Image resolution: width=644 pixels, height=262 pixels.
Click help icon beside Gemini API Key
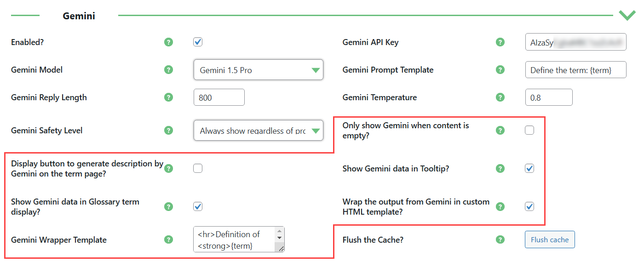coord(500,42)
